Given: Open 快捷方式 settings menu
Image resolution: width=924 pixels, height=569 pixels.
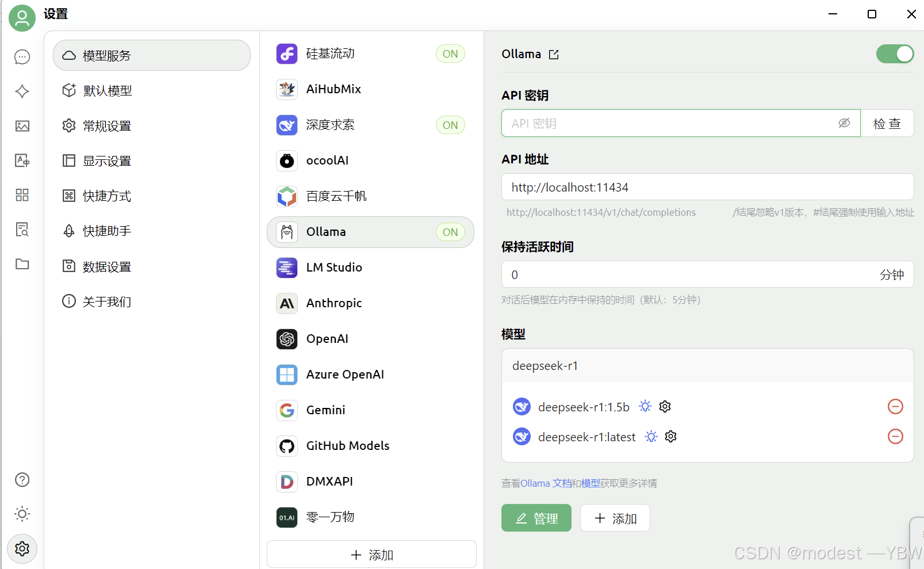Looking at the screenshot, I should pos(152,196).
